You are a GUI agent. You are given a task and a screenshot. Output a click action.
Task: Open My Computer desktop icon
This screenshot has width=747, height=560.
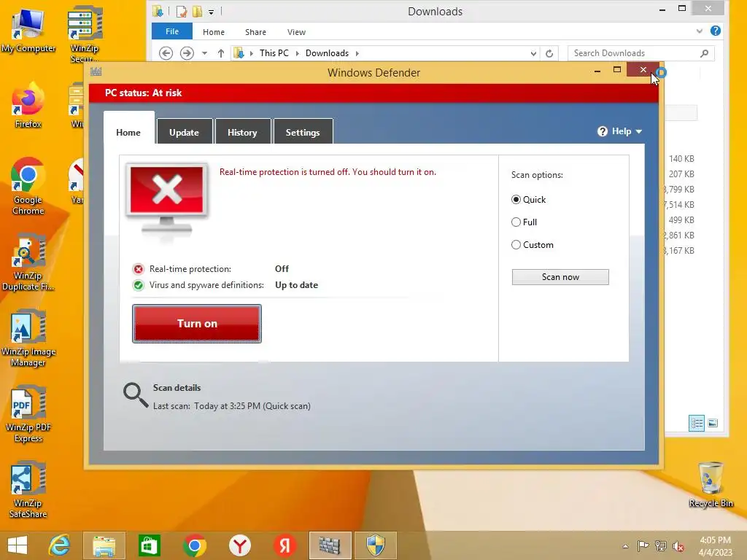pos(28,29)
